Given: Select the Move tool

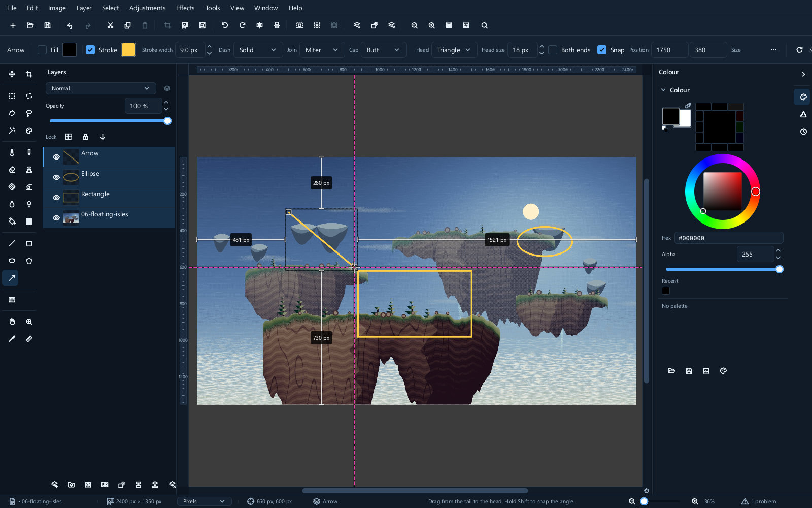Looking at the screenshot, I should (x=12, y=74).
